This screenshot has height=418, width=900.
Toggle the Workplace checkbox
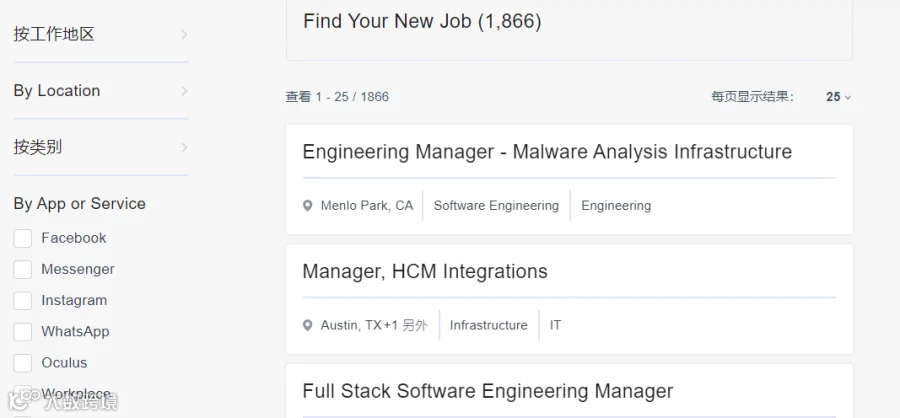23,394
